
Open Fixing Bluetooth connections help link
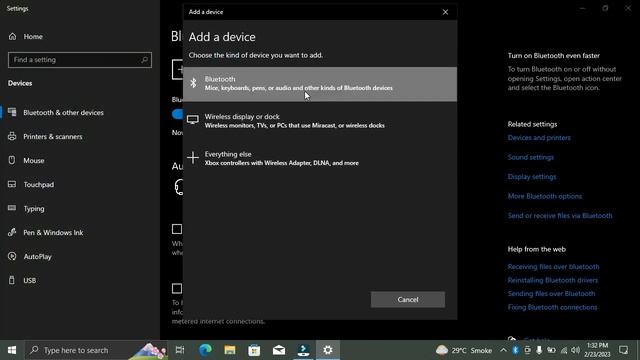coord(552,307)
